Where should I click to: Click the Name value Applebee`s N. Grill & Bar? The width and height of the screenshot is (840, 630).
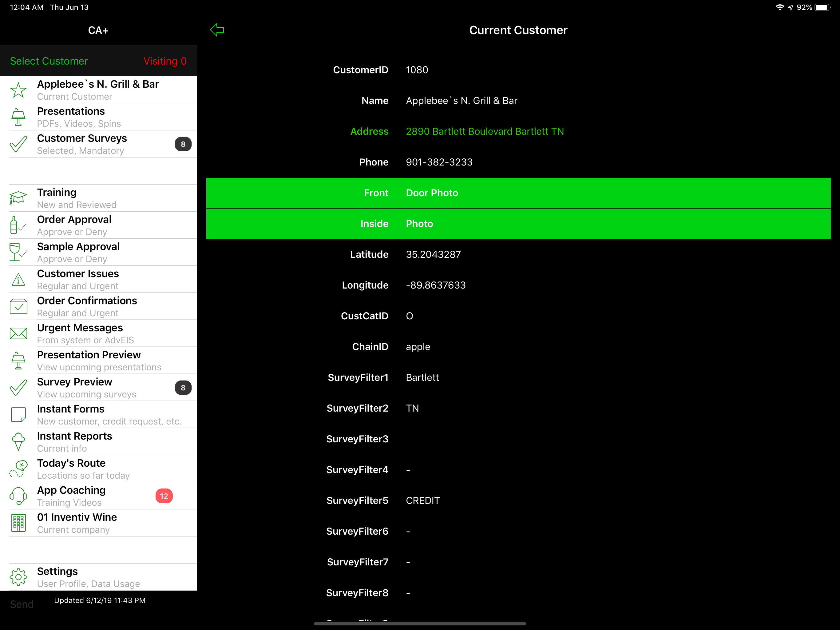coord(462,101)
